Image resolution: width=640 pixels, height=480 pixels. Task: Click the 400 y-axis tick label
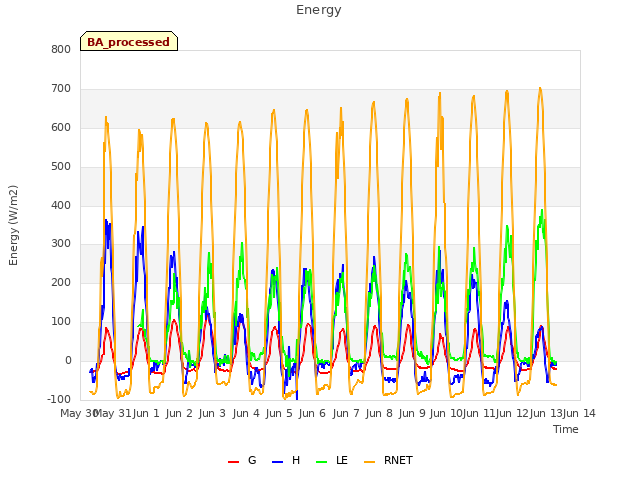pyautogui.click(x=61, y=206)
